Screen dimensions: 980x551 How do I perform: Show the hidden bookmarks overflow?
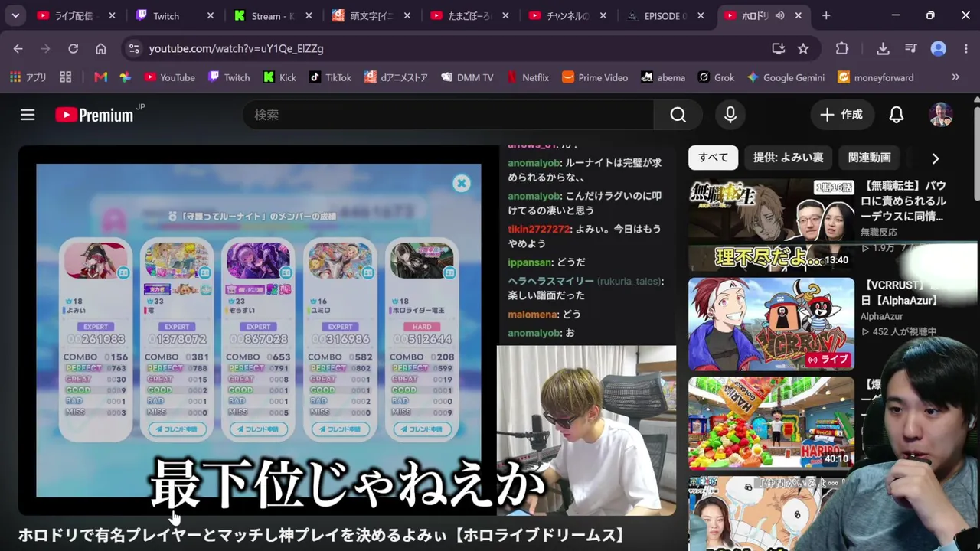coord(955,77)
